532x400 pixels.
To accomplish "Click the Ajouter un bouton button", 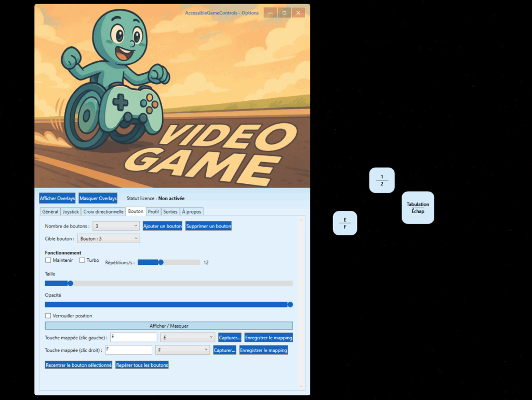I will click(163, 226).
